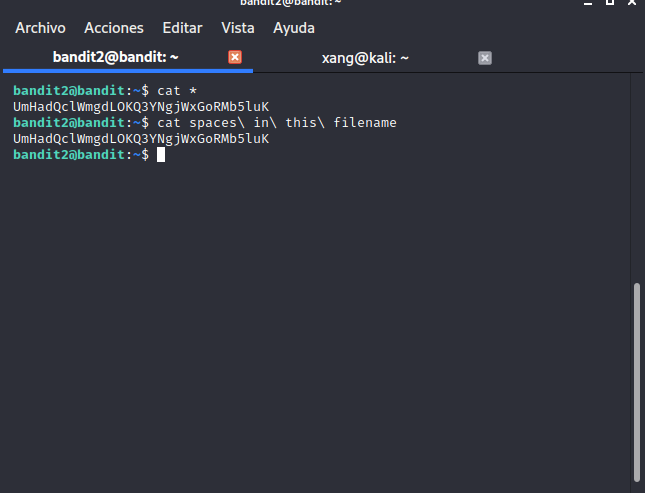645x493 pixels.
Task: Click the 'cat *' command line
Action: (x=177, y=91)
